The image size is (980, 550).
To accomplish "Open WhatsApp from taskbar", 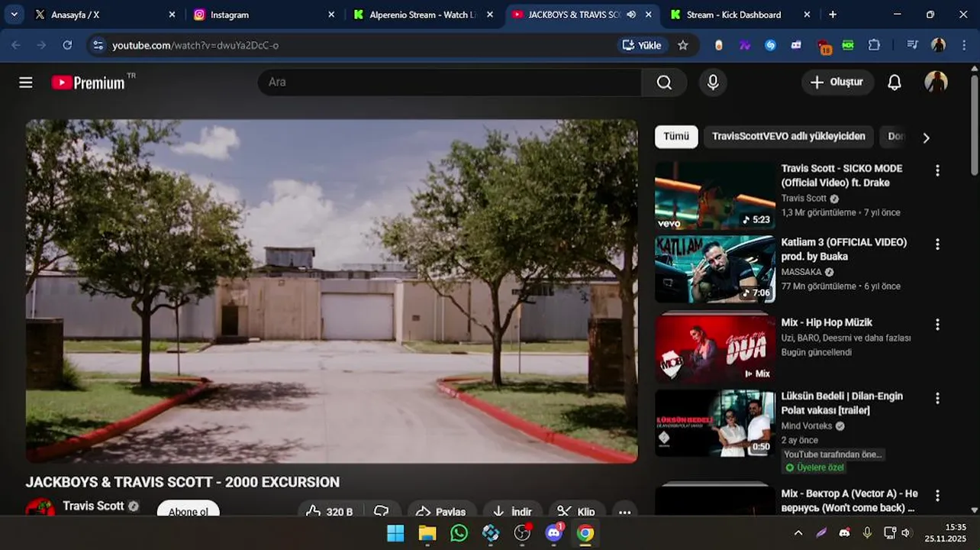I will (x=459, y=533).
